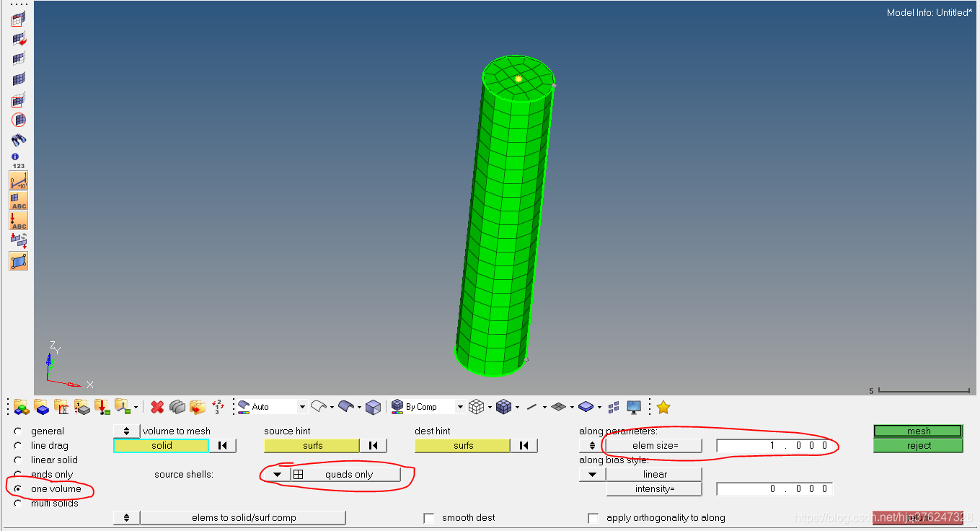
Task: Expand the source shells type arrow
Action: pos(277,475)
